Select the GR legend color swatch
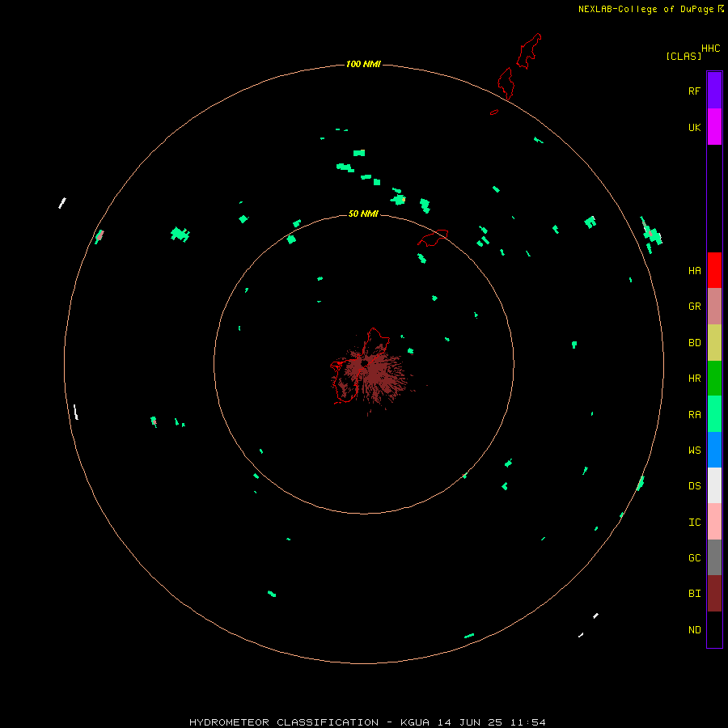728x728 pixels. point(714,307)
